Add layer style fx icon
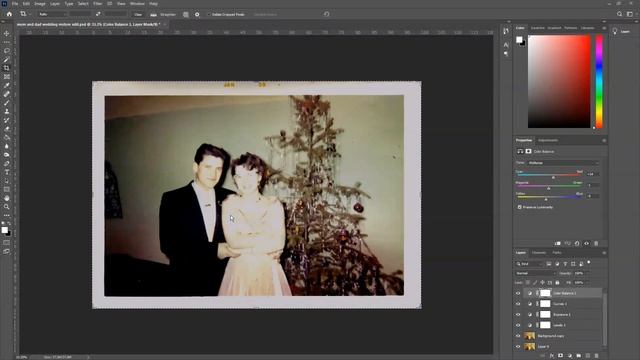640x360 pixels. [x=551, y=356]
